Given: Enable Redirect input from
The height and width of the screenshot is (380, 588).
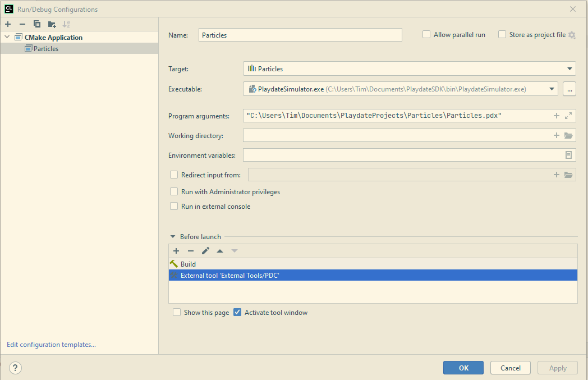Looking at the screenshot, I should pyautogui.click(x=174, y=175).
